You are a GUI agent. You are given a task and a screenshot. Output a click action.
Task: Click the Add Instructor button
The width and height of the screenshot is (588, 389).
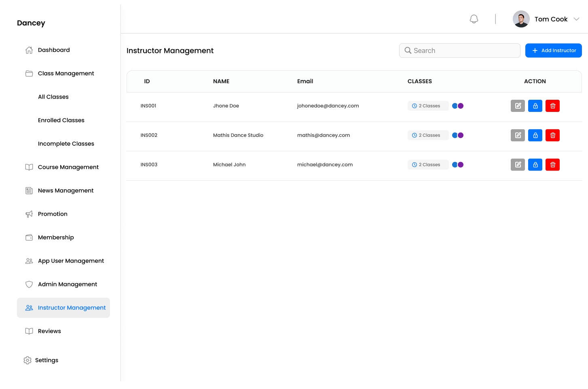(553, 50)
